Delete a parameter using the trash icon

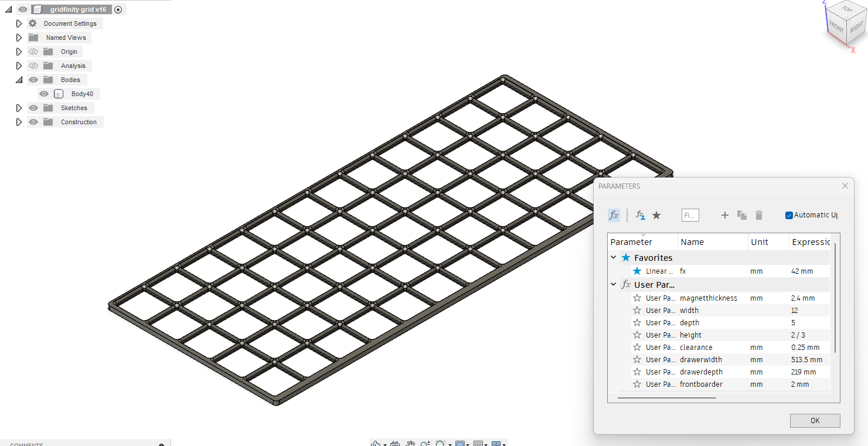coord(759,215)
